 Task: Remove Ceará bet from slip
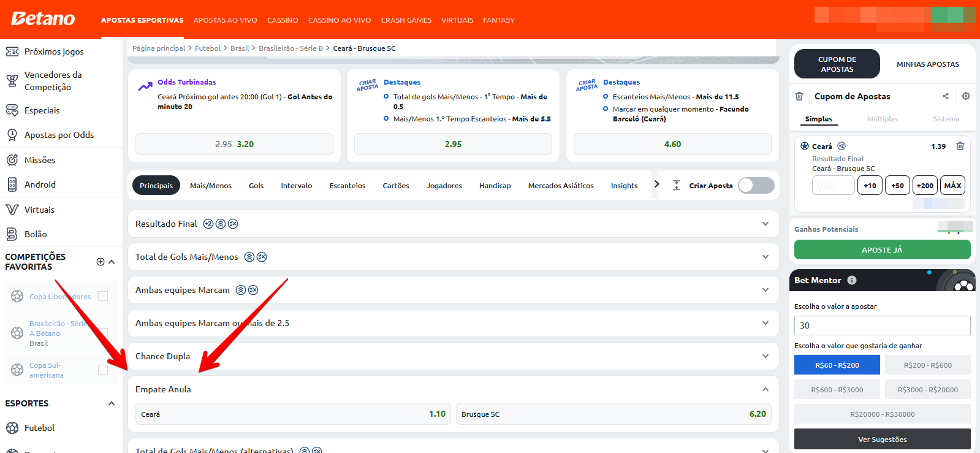[x=960, y=146]
